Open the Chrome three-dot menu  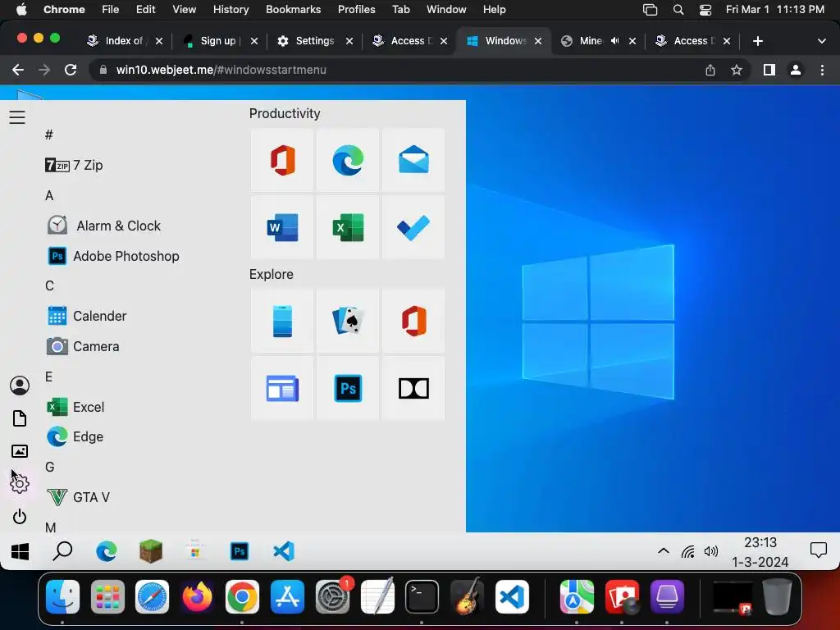pyautogui.click(x=822, y=70)
